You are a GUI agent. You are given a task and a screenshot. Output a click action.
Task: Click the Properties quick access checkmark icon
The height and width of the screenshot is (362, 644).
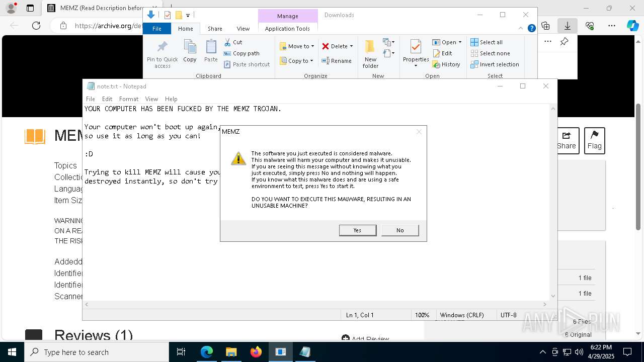tap(168, 15)
